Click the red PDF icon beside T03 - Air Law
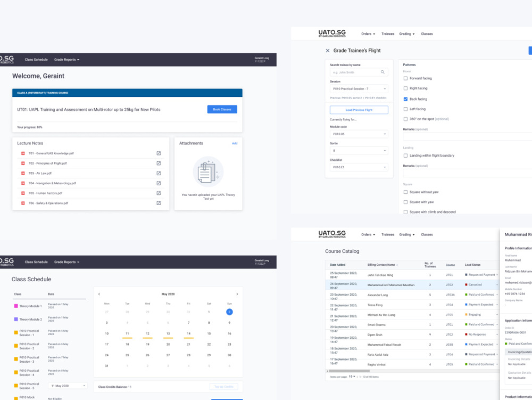This screenshot has width=532, height=400. click(23, 173)
